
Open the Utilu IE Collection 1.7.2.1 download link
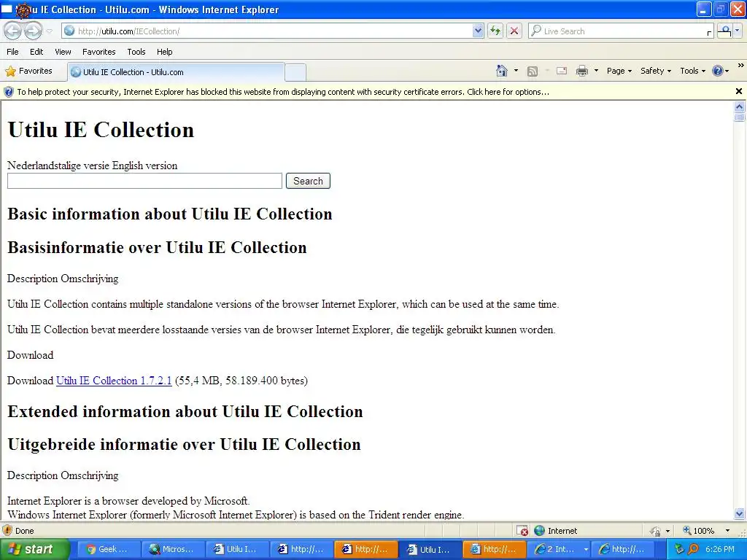(x=114, y=381)
